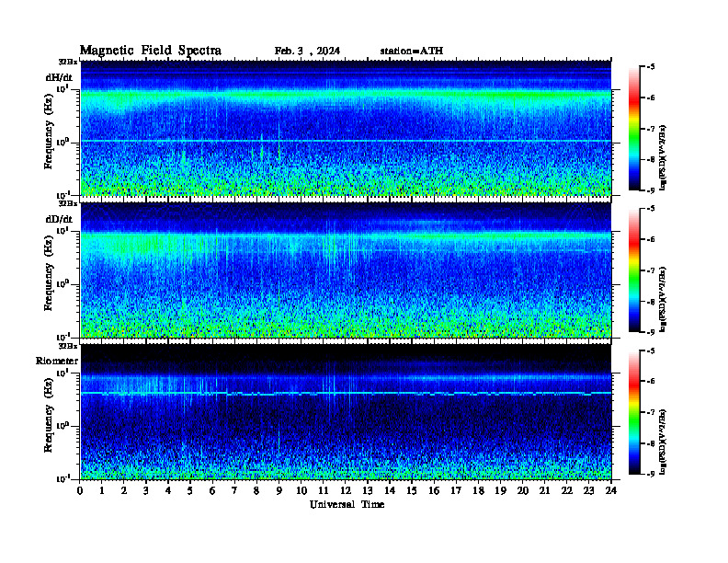Click the "32Hz" label atop dD/dt panel
Viewport: 728px width, 563px height.
pyautogui.click(x=68, y=203)
